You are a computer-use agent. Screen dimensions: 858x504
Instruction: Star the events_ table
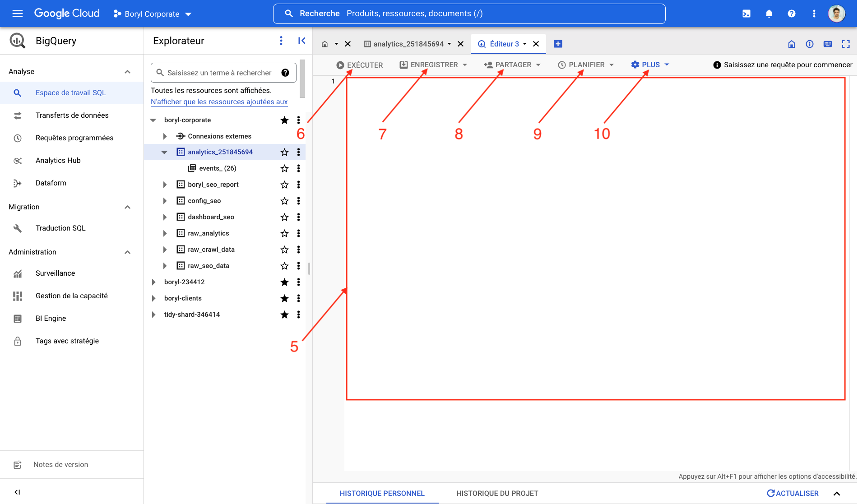tap(284, 168)
